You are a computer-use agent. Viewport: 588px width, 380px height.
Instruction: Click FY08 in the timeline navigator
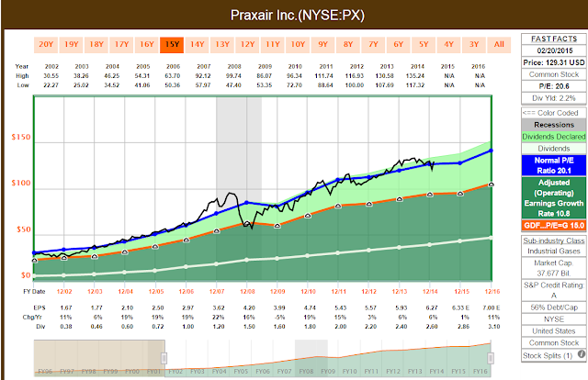(306, 372)
